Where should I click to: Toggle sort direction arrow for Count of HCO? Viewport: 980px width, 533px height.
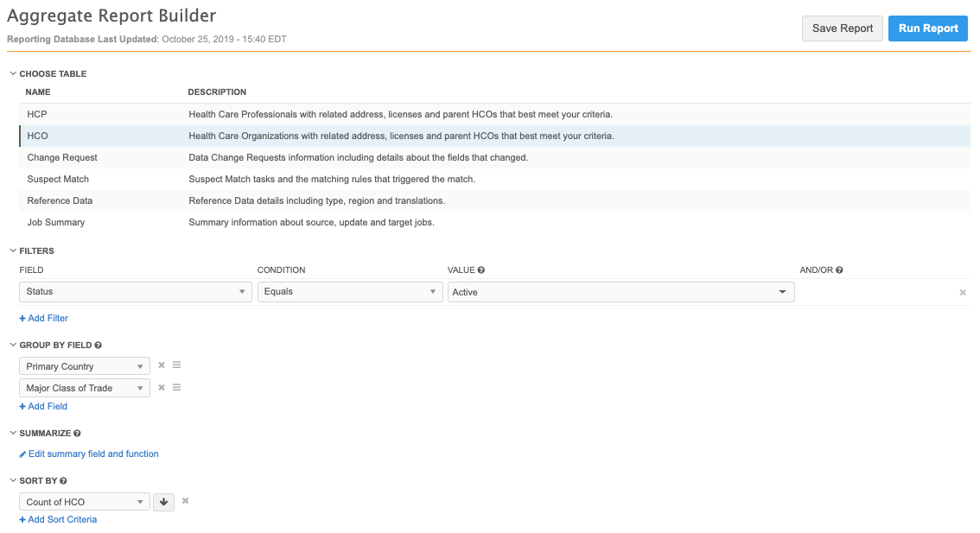[x=163, y=502]
